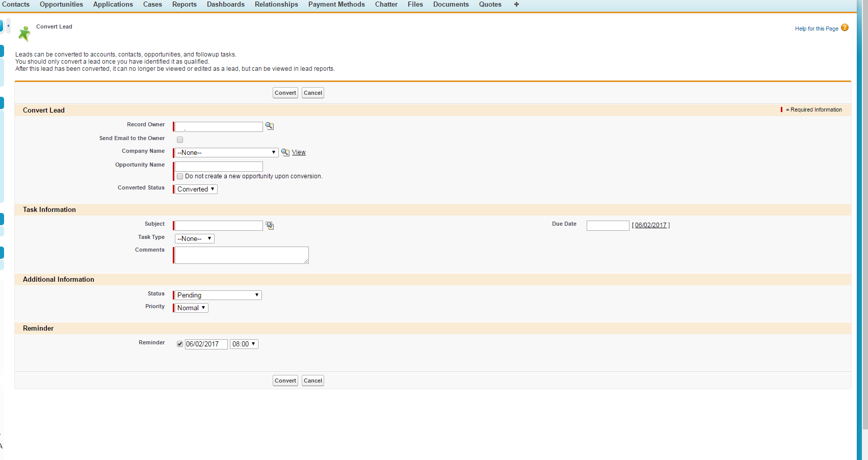The width and height of the screenshot is (868, 460).
Task: Toggle Send Email to the Owner checkbox
Action: pyautogui.click(x=180, y=140)
